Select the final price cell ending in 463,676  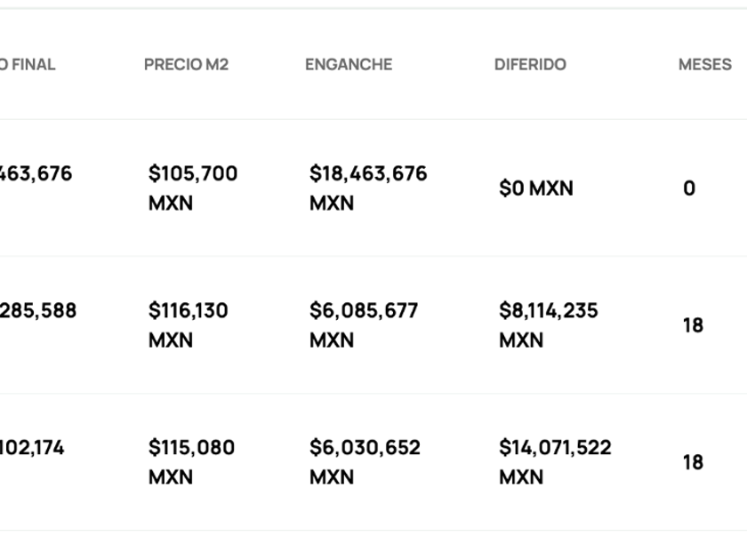pyautogui.click(x=36, y=173)
